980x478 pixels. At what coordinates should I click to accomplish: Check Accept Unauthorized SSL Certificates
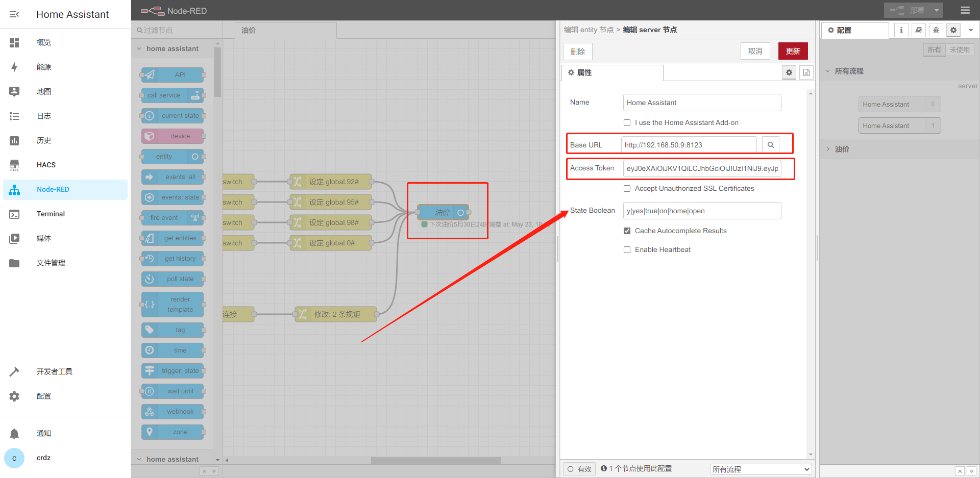(x=627, y=189)
